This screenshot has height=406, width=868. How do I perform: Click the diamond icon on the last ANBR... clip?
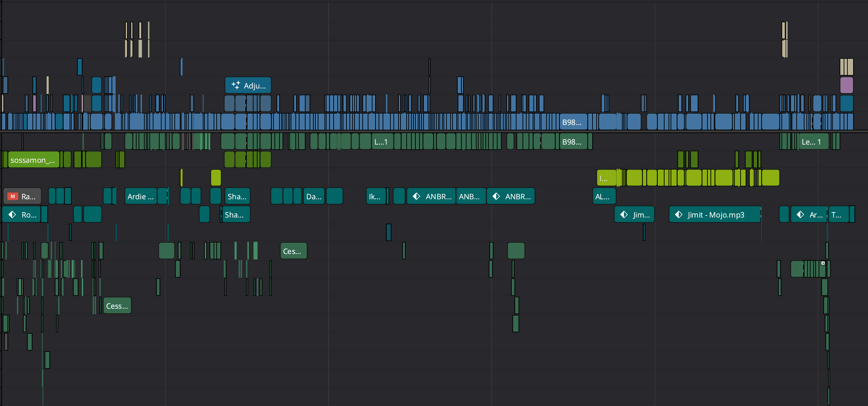click(496, 196)
